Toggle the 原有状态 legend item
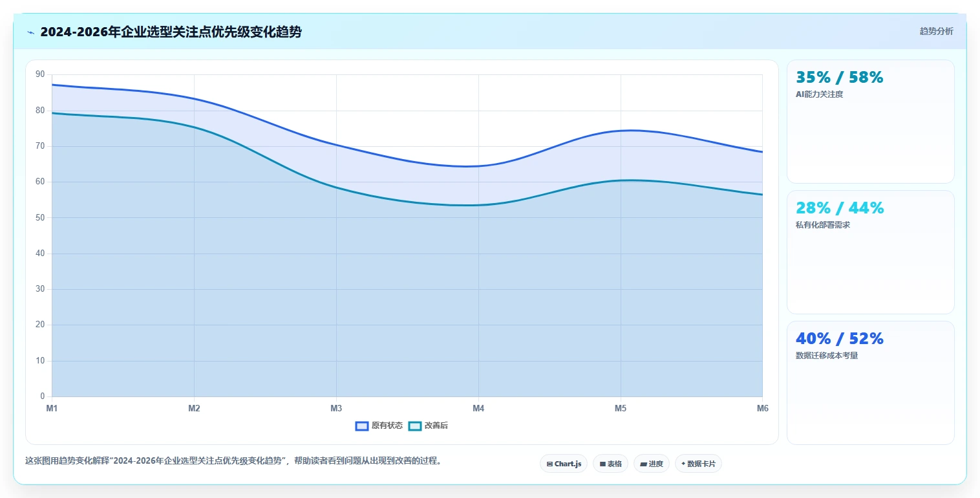This screenshot has width=980, height=498. point(379,426)
